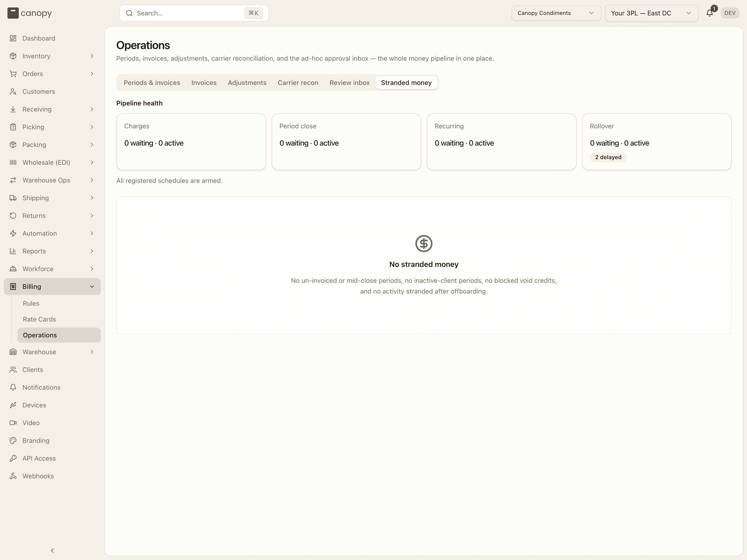Image resolution: width=747 pixels, height=560 pixels.
Task: Click the API Access key icon
Action: tap(13, 458)
